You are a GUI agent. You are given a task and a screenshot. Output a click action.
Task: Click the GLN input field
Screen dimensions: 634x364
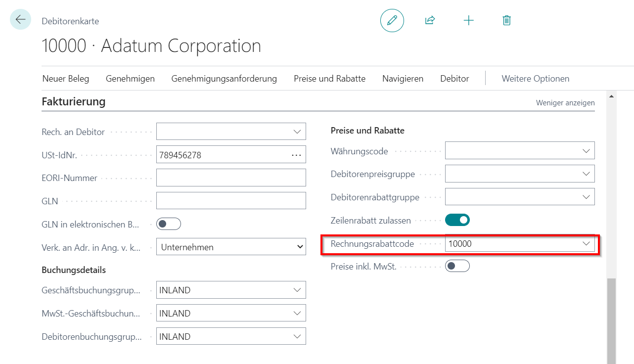(231, 201)
